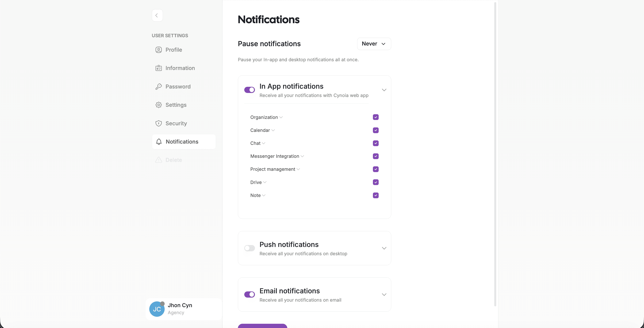Open the Pause notifications Never dropdown
Viewport: 644px width, 328px height.
[374, 44]
